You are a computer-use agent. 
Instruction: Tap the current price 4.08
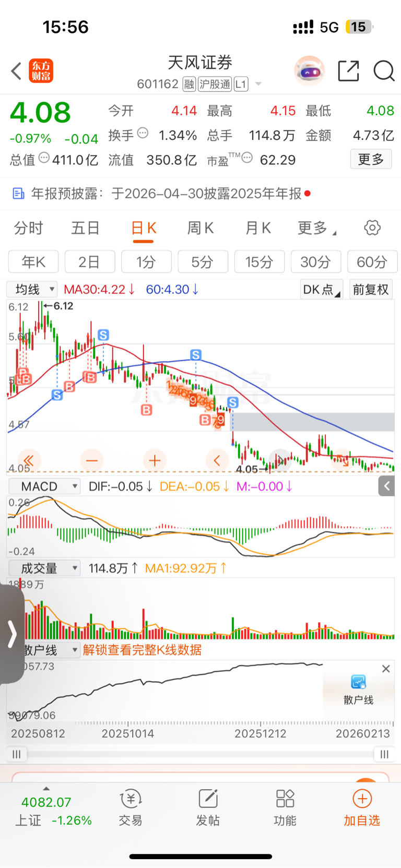point(40,112)
